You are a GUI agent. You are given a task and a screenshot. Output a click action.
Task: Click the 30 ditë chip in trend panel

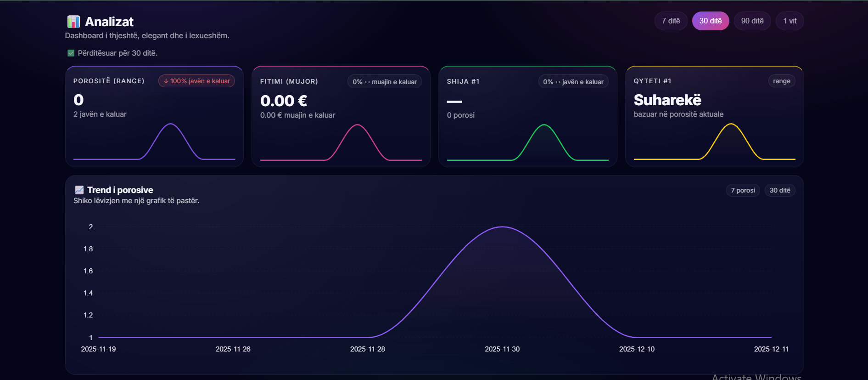tap(779, 190)
